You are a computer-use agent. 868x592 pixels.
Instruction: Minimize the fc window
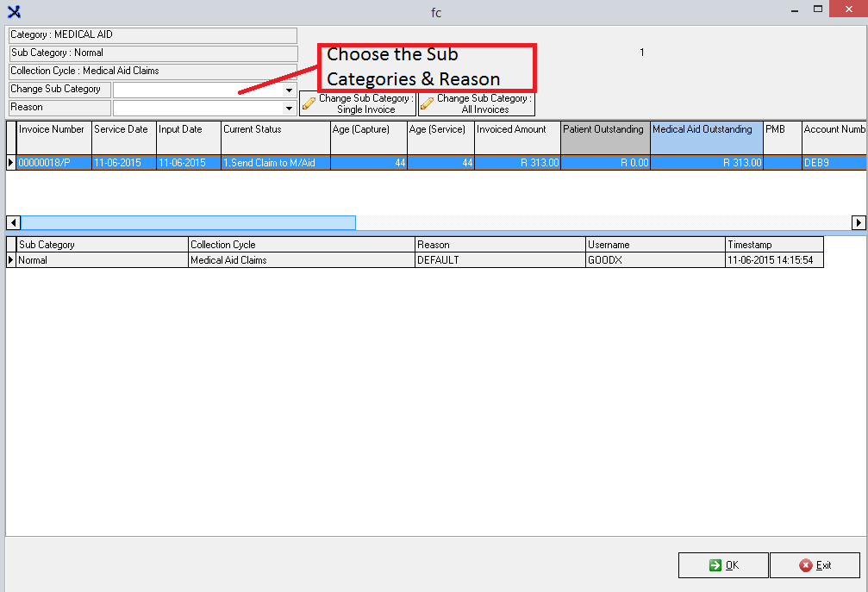[x=792, y=11]
